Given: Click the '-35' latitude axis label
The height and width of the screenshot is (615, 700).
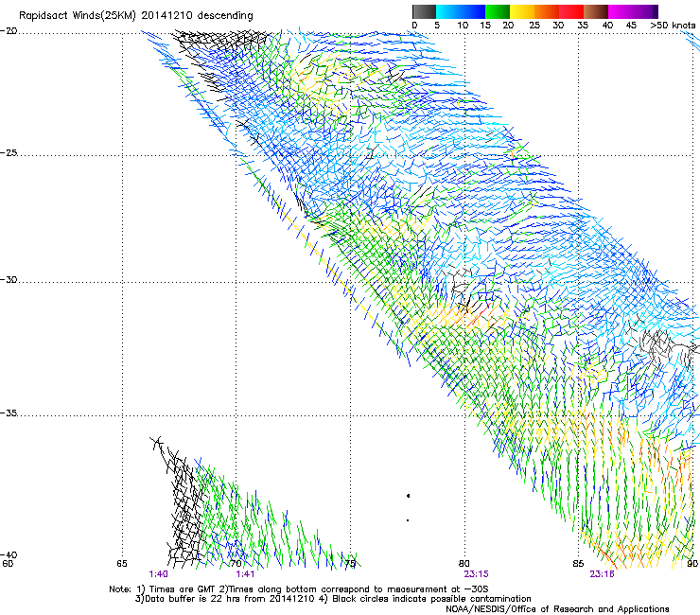Looking at the screenshot, I should pos(9,413).
